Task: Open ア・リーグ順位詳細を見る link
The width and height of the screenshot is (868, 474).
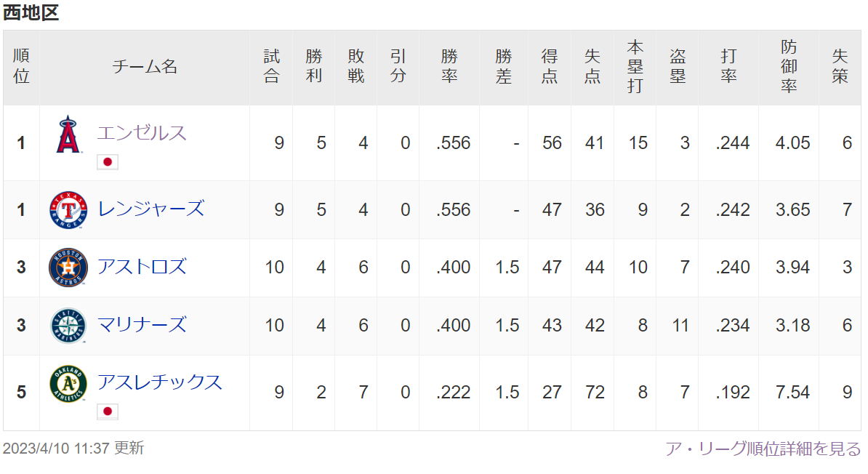Action: [763, 449]
